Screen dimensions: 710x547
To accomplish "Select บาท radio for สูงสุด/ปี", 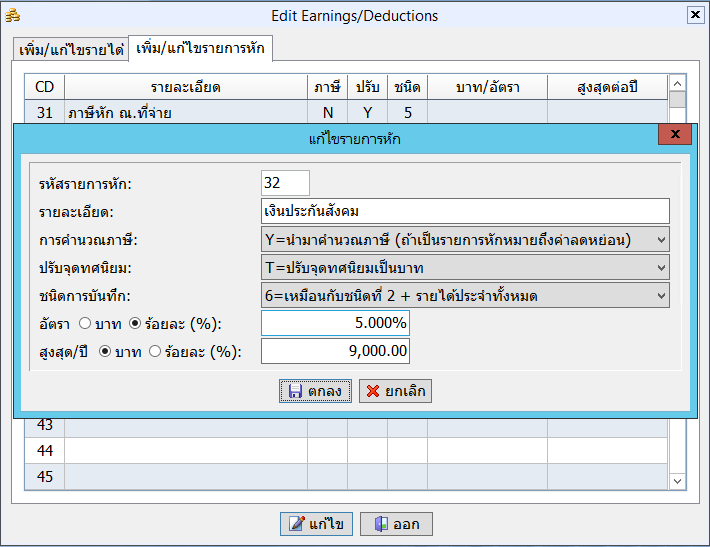I will (x=105, y=351).
